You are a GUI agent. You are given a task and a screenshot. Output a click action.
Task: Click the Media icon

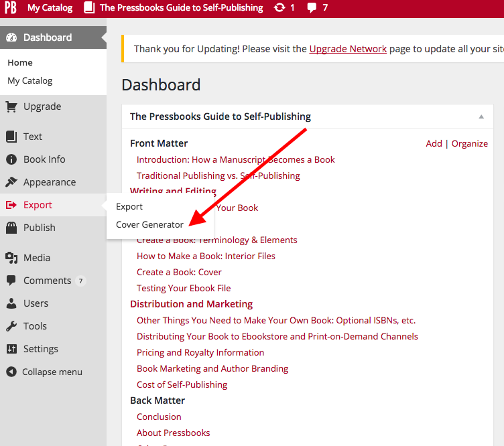pos(11,258)
